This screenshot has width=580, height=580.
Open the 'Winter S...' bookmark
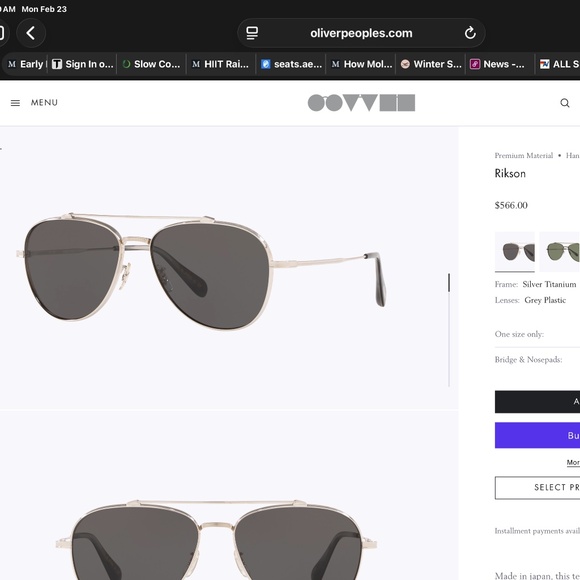click(431, 64)
